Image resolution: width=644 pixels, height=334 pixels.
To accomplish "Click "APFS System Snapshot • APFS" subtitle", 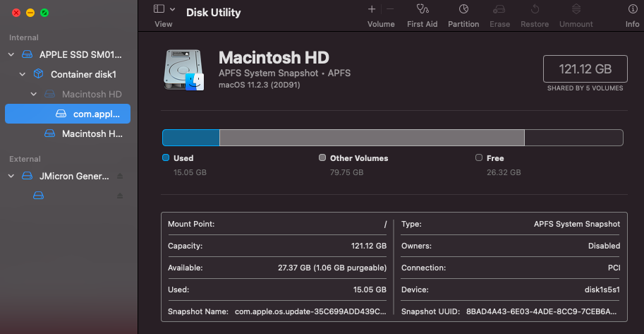I will click(x=285, y=73).
